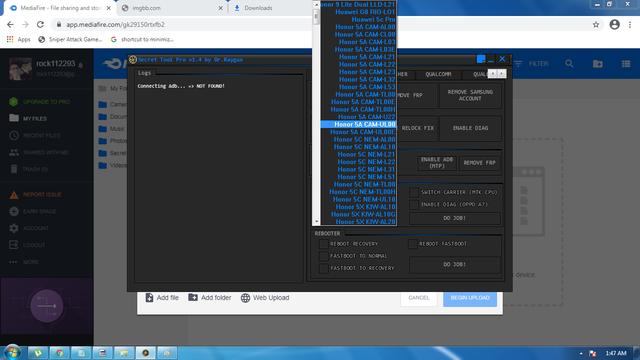Open the Music folder in MediaFire

pyautogui.click(x=111, y=129)
